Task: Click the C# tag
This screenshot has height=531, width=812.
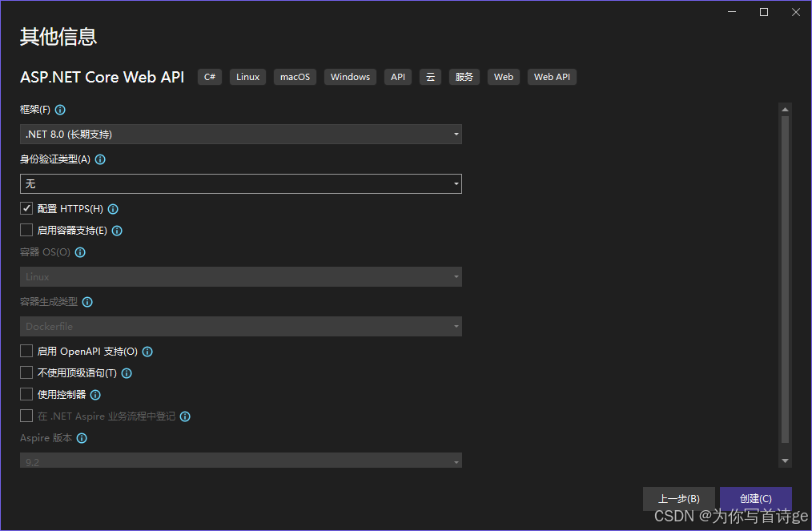Action: (210, 77)
